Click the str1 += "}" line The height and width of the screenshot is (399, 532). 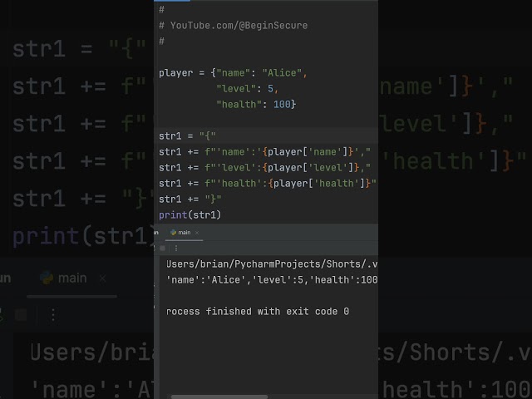190,199
